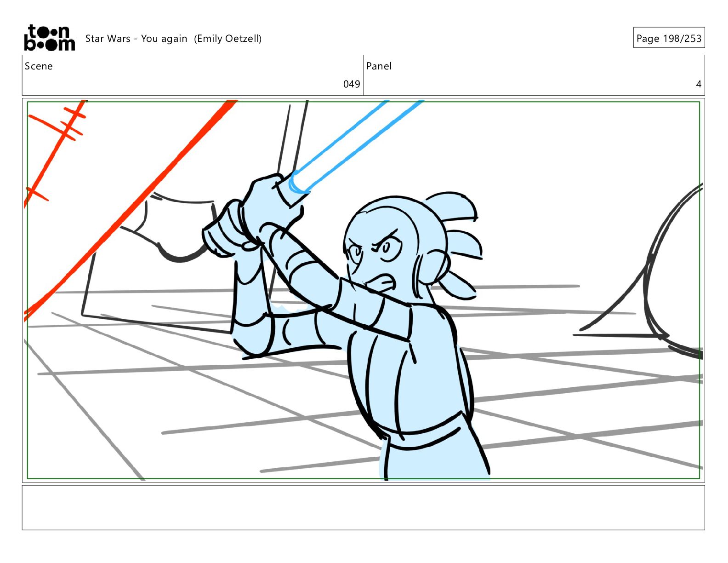Click the Toon Boom logo
The image size is (728, 563).
click(x=49, y=38)
